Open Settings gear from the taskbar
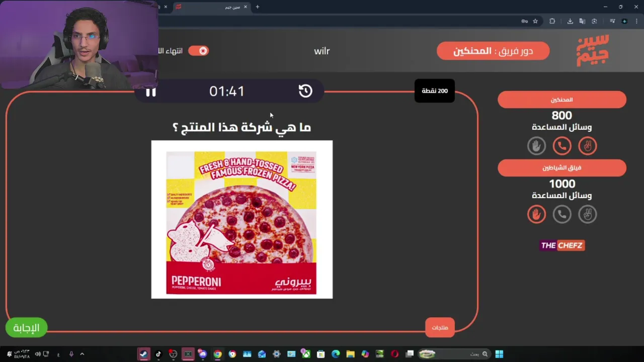 click(277, 354)
